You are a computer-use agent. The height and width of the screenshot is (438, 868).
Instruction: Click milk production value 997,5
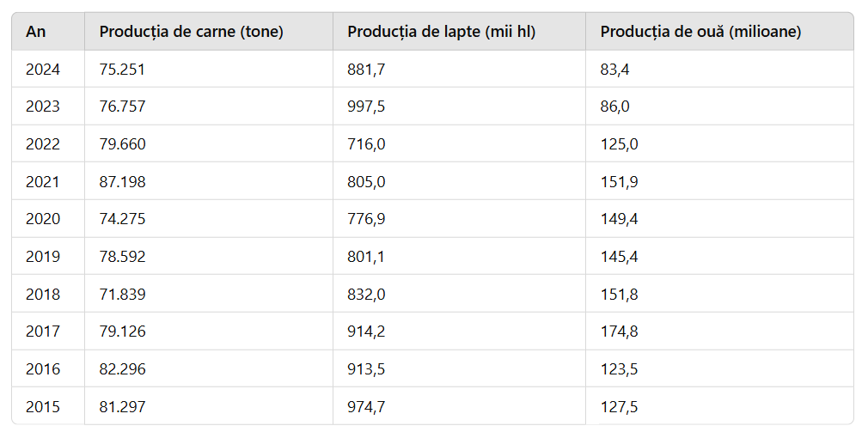pos(366,106)
